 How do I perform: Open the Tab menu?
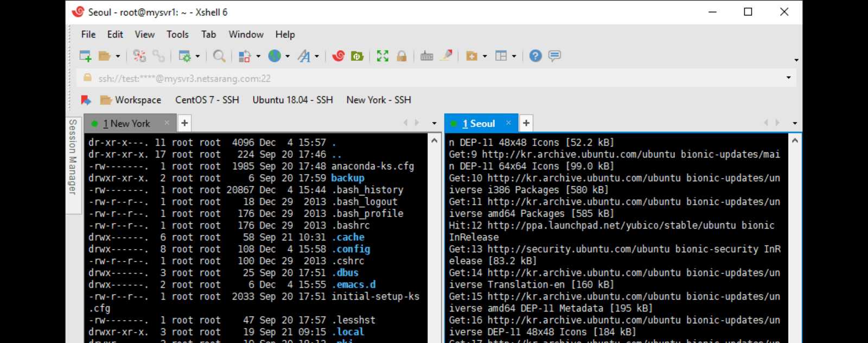point(208,34)
